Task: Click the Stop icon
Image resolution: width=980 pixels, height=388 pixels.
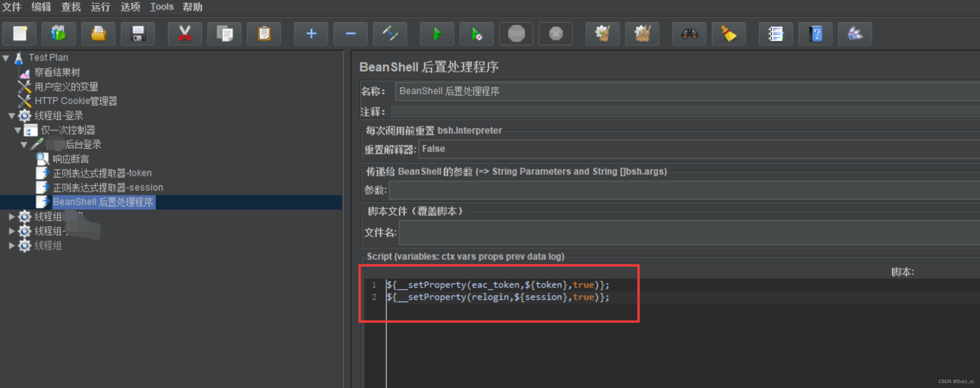Action: pyautogui.click(x=516, y=34)
